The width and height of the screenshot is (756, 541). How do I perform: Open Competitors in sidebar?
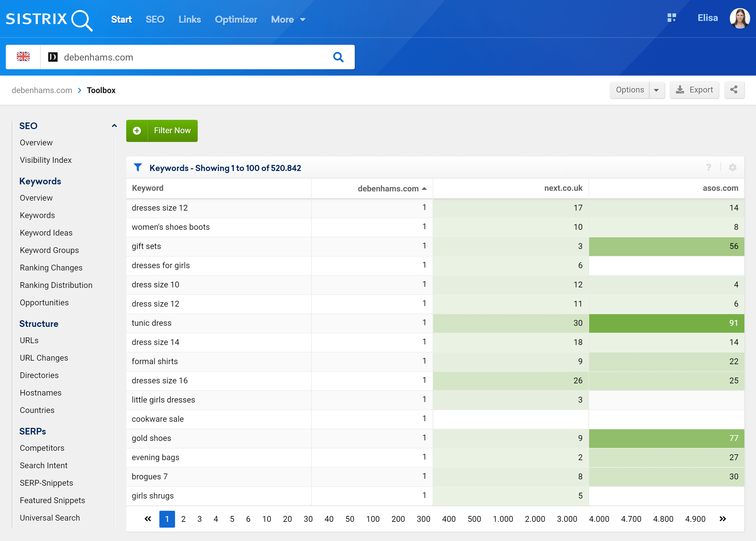coord(42,448)
